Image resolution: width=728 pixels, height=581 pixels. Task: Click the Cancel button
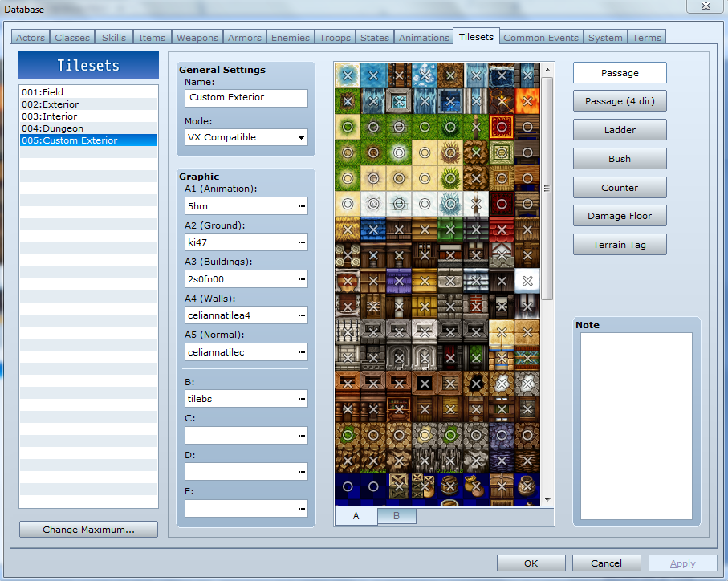click(606, 563)
